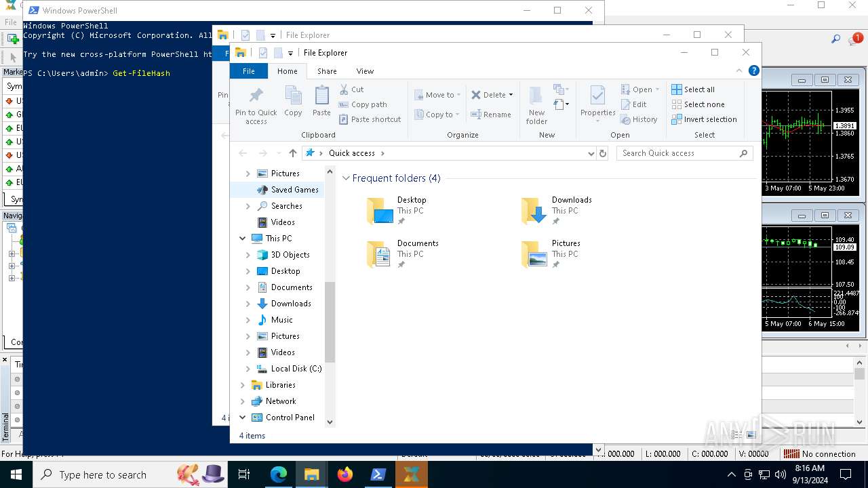Viewport: 868px width, 488px height.
Task: Open the Delete dropdown arrow
Action: pyautogui.click(x=511, y=95)
